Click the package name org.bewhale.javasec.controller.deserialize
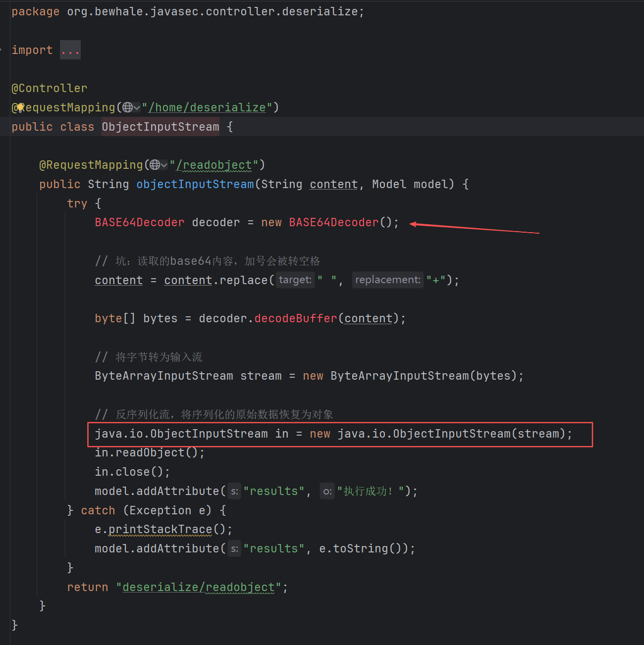The width and height of the screenshot is (644, 645). pyautogui.click(x=213, y=11)
